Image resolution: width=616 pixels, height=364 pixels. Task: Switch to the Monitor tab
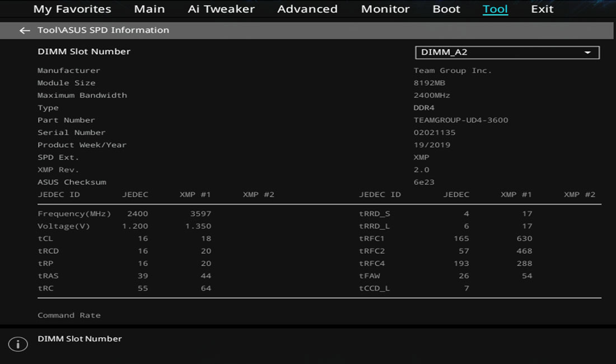pos(385,9)
